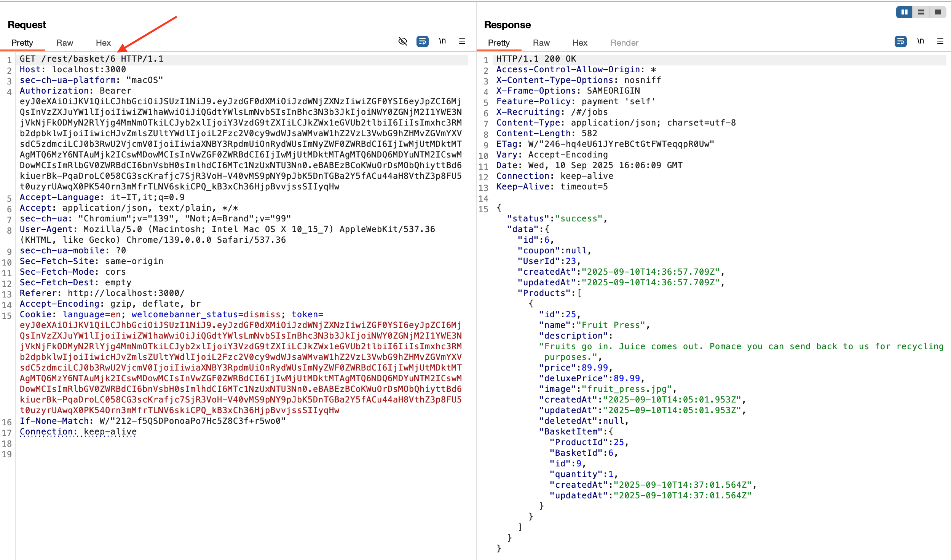Open the Response Render tab
Screen dimensions: 951x560
pos(624,43)
